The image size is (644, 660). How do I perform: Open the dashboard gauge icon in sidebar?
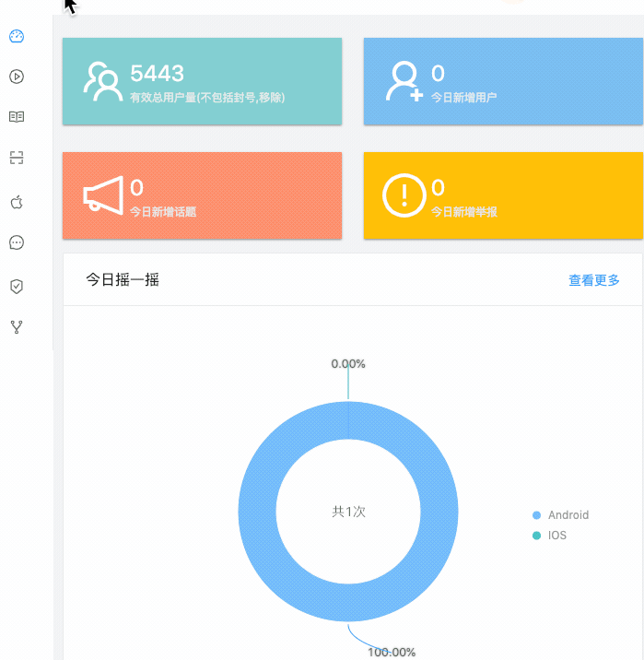coord(17,36)
